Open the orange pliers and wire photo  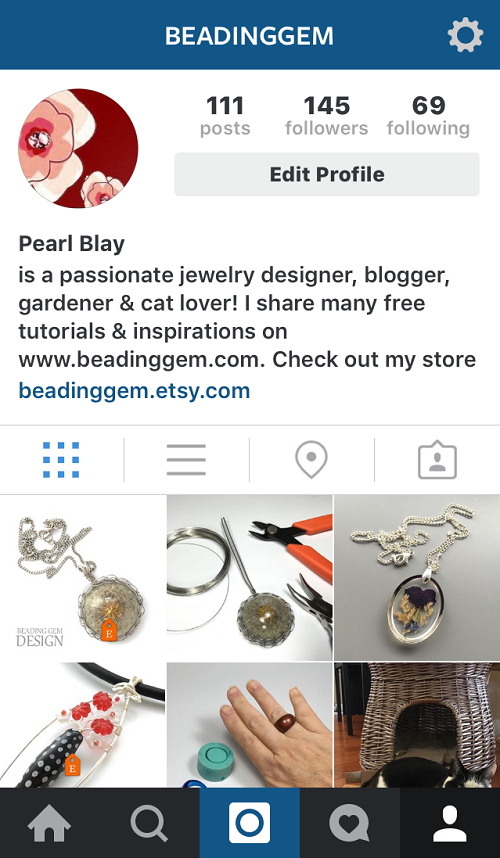[x=249, y=577]
